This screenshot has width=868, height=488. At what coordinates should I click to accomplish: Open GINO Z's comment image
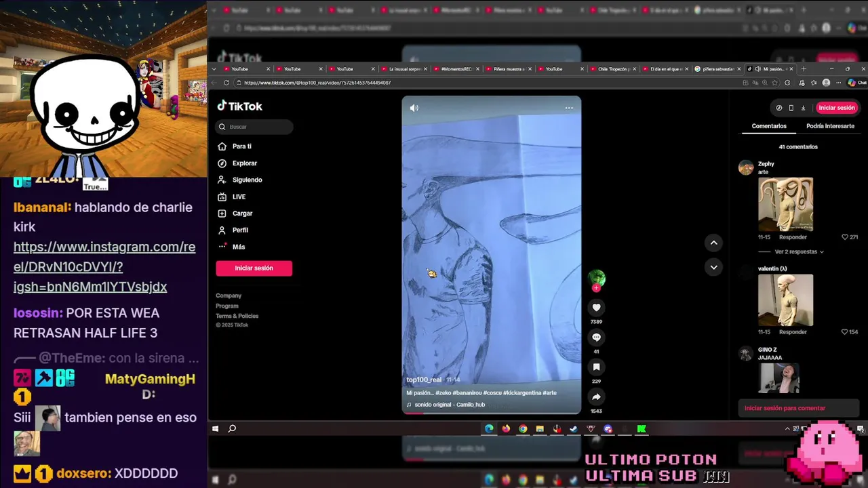[x=778, y=378]
